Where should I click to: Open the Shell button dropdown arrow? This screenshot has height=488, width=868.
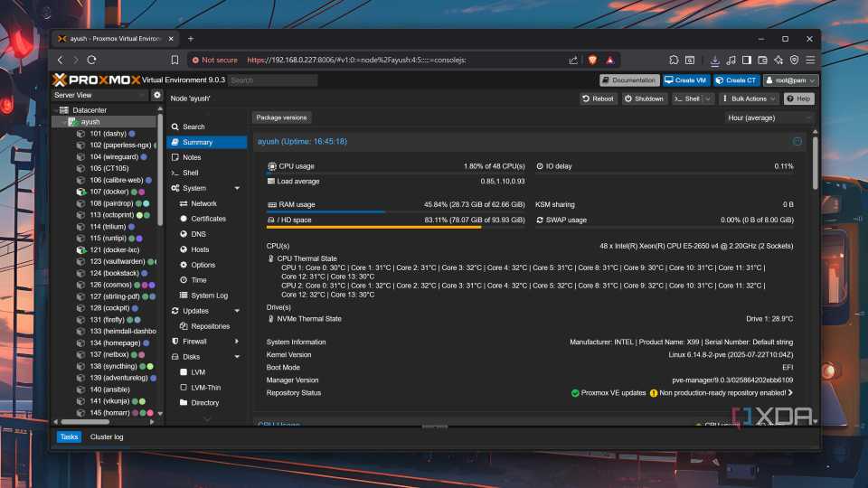pos(707,99)
